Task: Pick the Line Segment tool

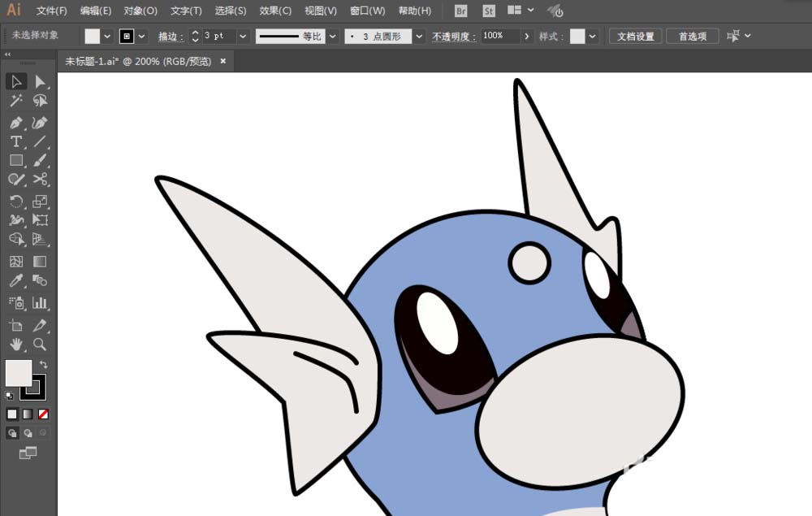Action: (x=40, y=141)
